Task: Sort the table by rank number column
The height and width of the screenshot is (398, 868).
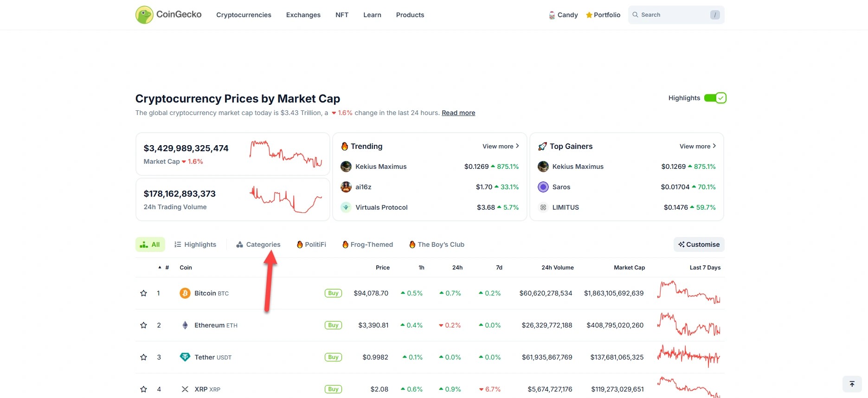Action: pos(167,268)
